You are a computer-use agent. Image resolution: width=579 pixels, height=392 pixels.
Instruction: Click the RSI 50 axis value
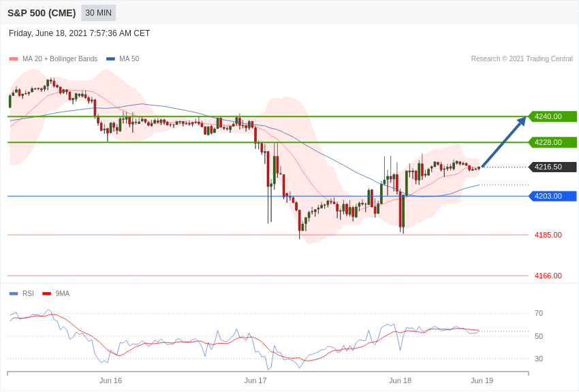point(539,336)
